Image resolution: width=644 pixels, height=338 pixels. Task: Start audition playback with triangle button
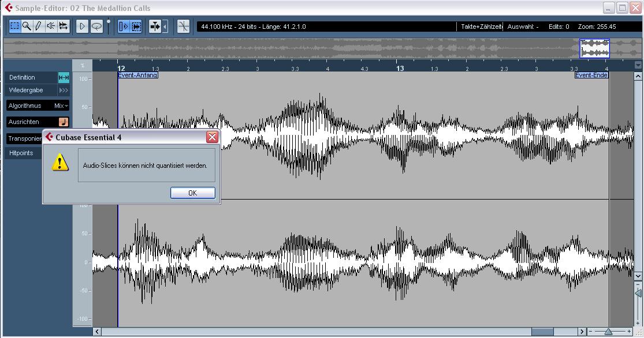click(x=82, y=27)
